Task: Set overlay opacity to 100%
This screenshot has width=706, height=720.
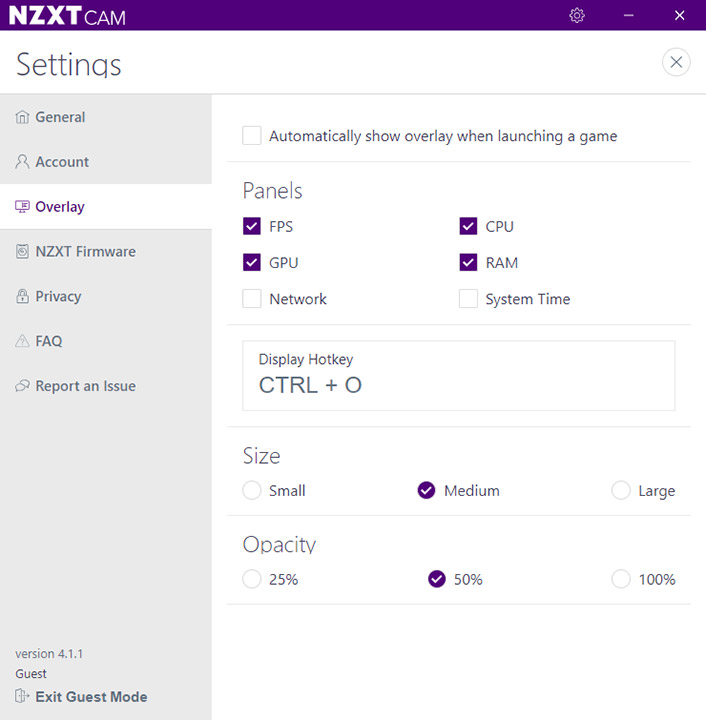Action: tap(621, 580)
